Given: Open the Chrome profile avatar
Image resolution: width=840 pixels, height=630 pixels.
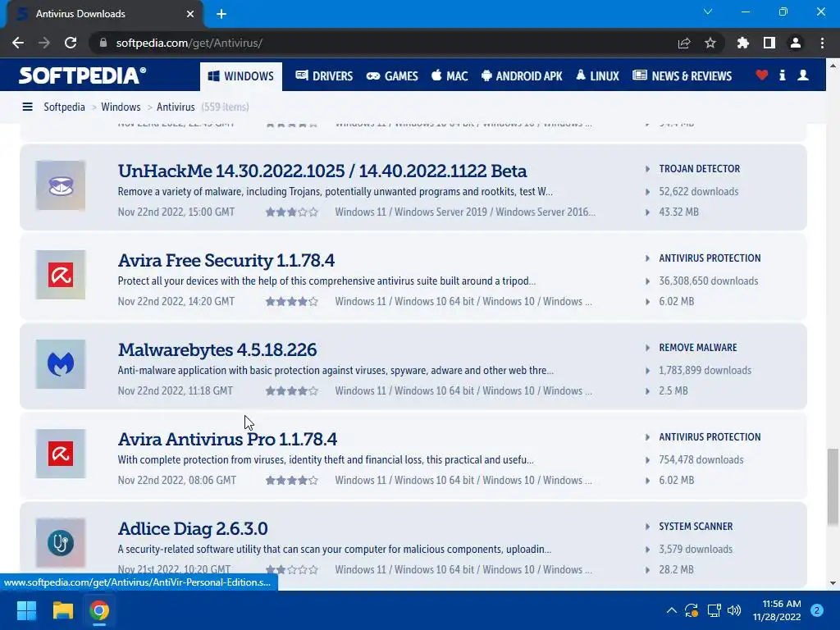Looking at the screenshot, I should 796,43.
